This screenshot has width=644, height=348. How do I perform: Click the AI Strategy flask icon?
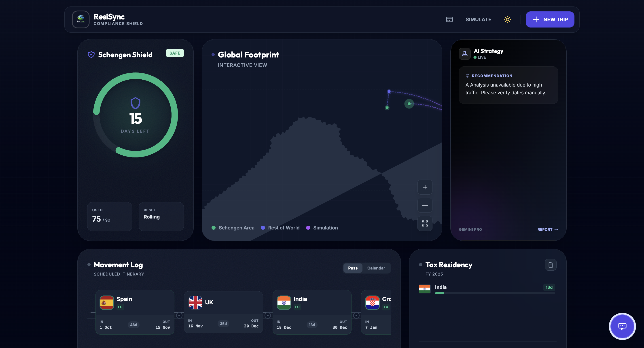pos(464,53)
